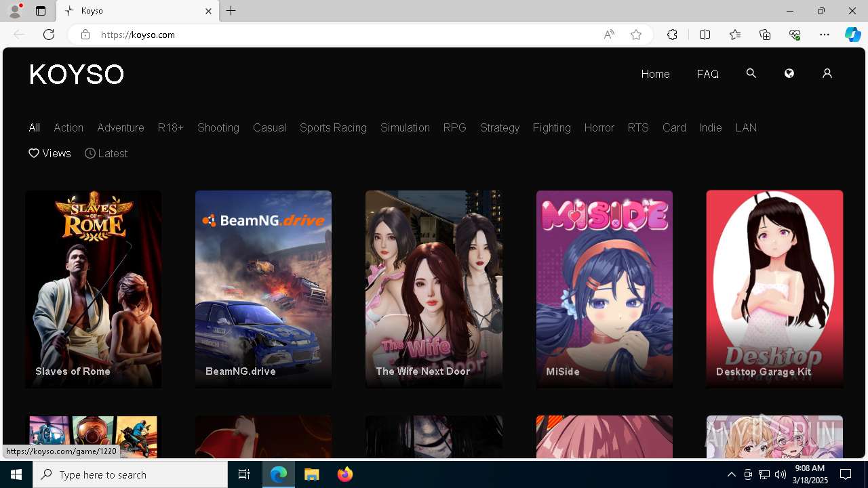Filter games by RTS category
The width and height of the screenshot is (868, 488).
tap(638, 127)
